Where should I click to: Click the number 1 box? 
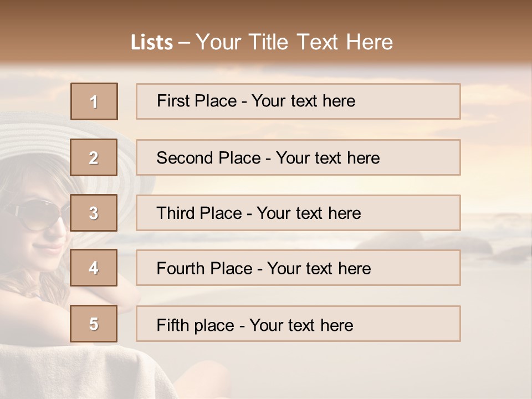[94, 101]
